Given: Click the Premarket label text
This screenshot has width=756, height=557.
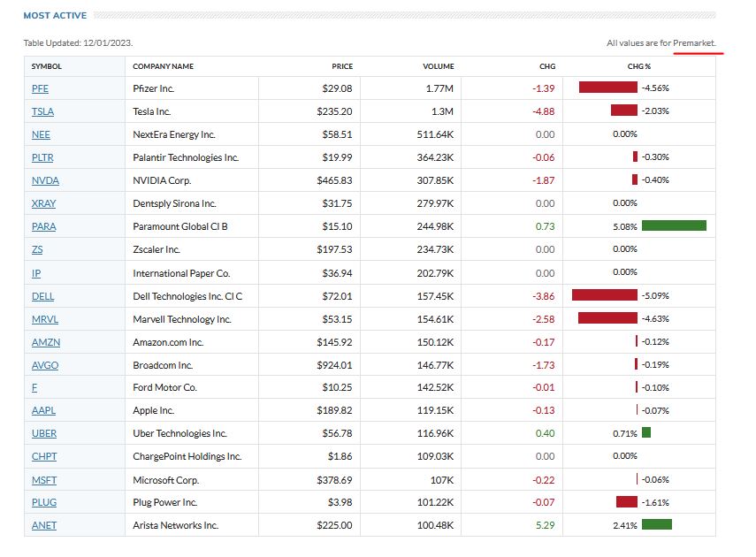Looking at the screenshot, I should (x=694, y=43).
